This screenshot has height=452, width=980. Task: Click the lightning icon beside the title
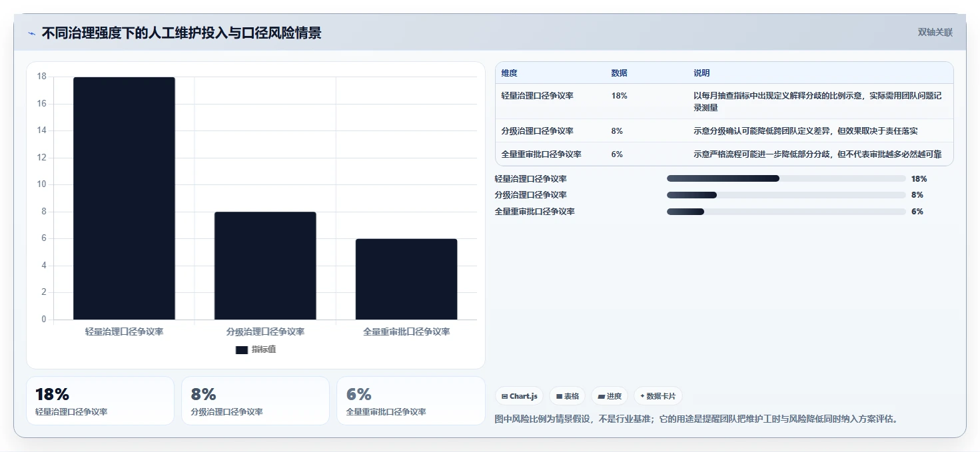click(31, 33)
